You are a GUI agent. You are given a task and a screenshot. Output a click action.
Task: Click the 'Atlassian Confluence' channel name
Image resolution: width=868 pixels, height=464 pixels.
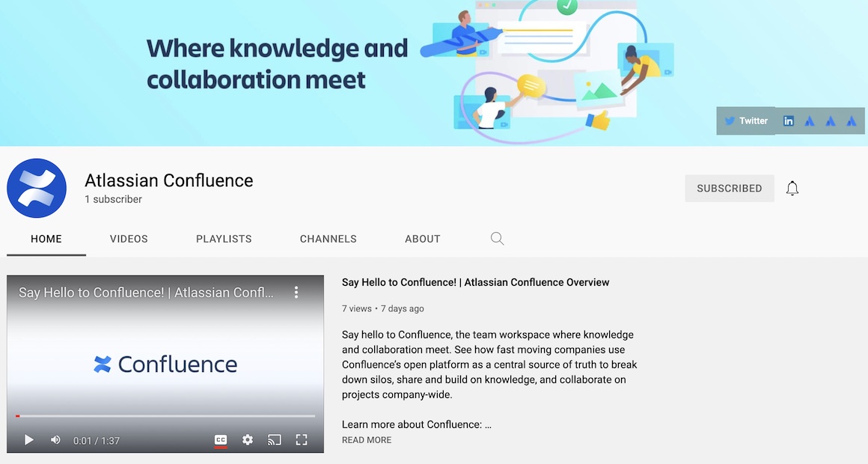(169, 180)
